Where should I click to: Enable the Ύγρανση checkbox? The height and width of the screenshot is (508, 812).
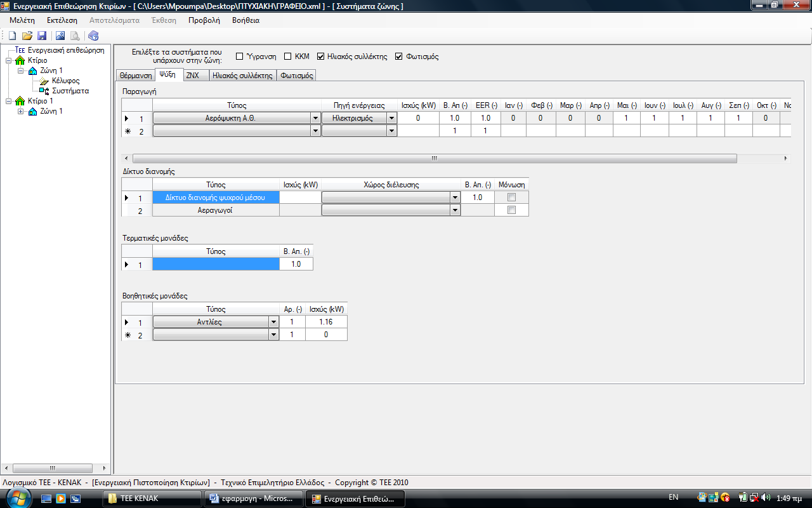coord(239,56)
